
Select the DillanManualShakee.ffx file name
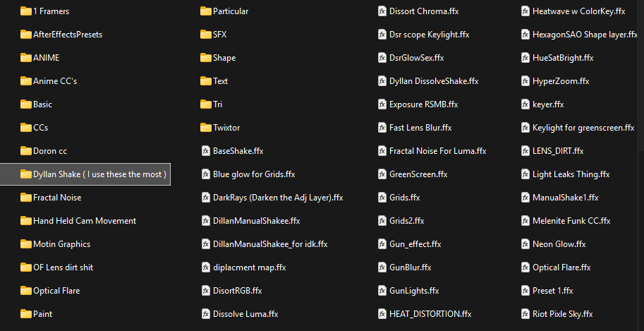[257, 221]
